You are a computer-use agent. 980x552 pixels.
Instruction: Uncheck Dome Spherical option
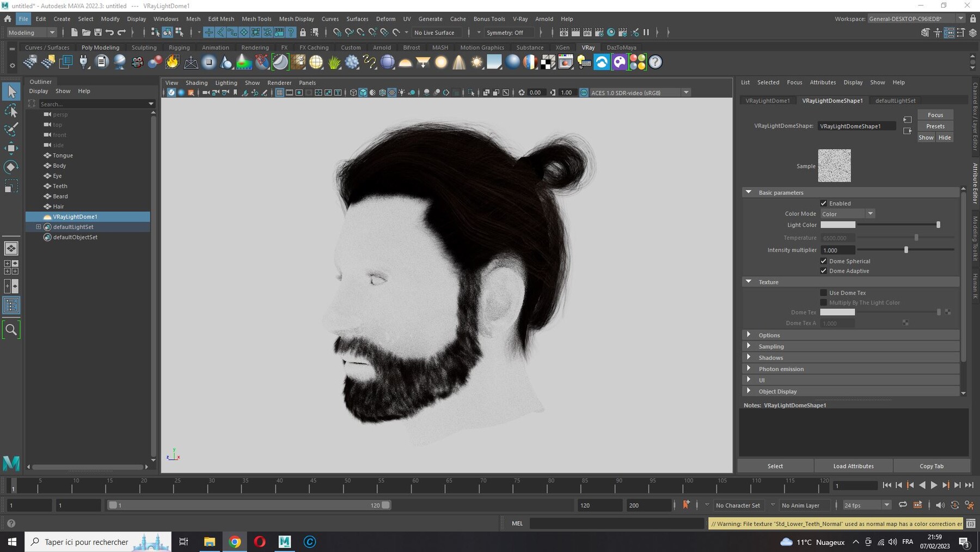point(824,261)
